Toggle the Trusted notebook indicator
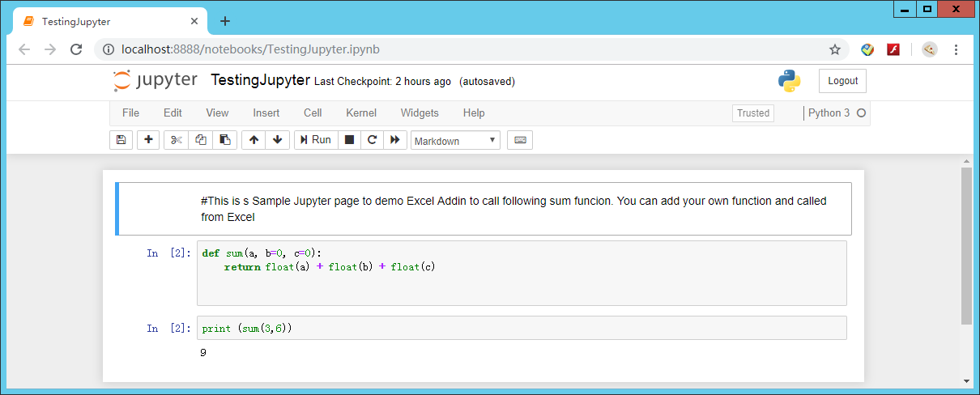 [x=752, y=113]
